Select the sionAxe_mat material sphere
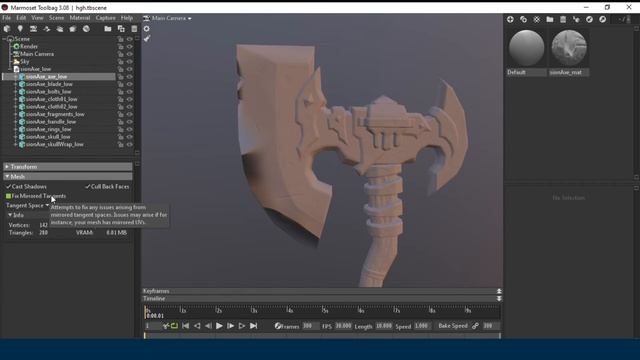 [569, 48]
